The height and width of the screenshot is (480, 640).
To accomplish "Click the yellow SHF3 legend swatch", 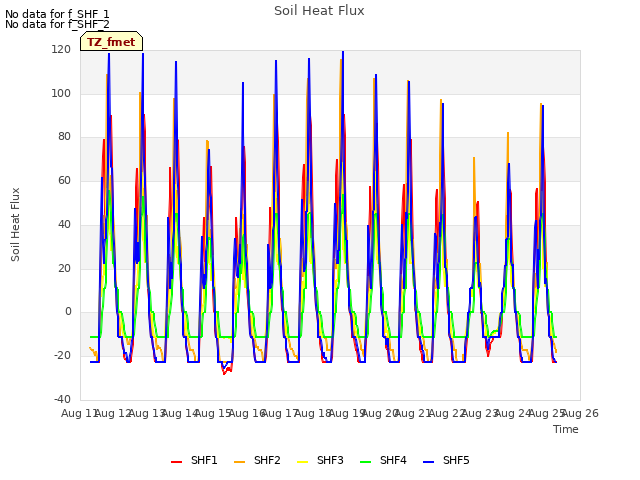I will coord(302,461).
